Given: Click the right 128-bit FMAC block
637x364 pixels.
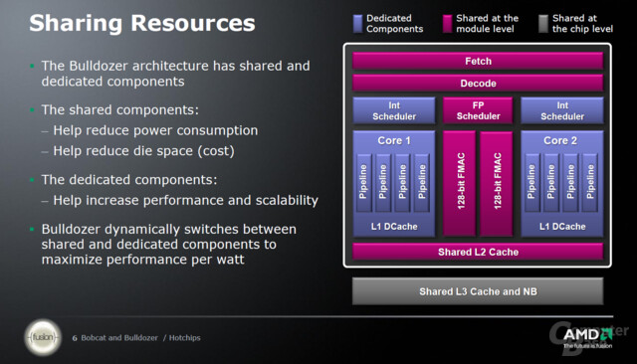Looking at the screenshot, I should tap(497, 183).
